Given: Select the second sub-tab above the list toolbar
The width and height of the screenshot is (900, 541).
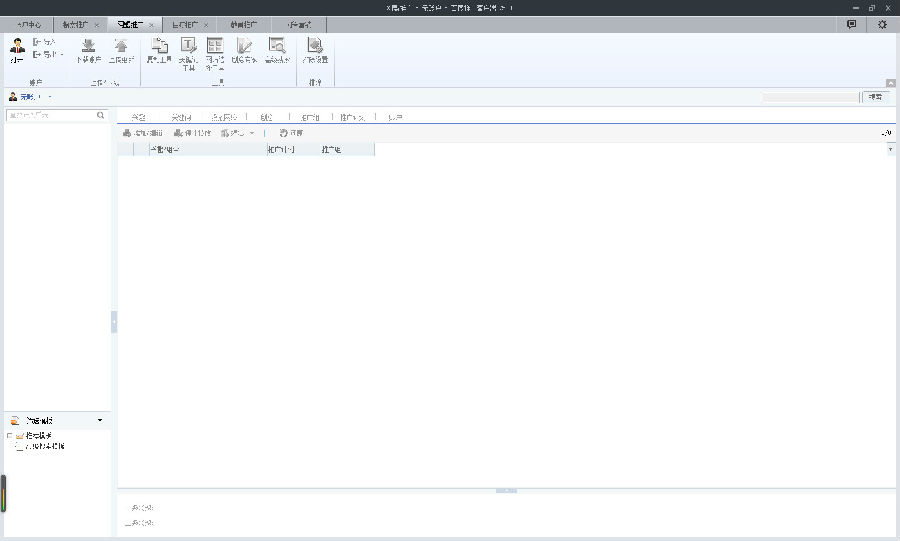Looking at the screenshot, I should (181, 117).
